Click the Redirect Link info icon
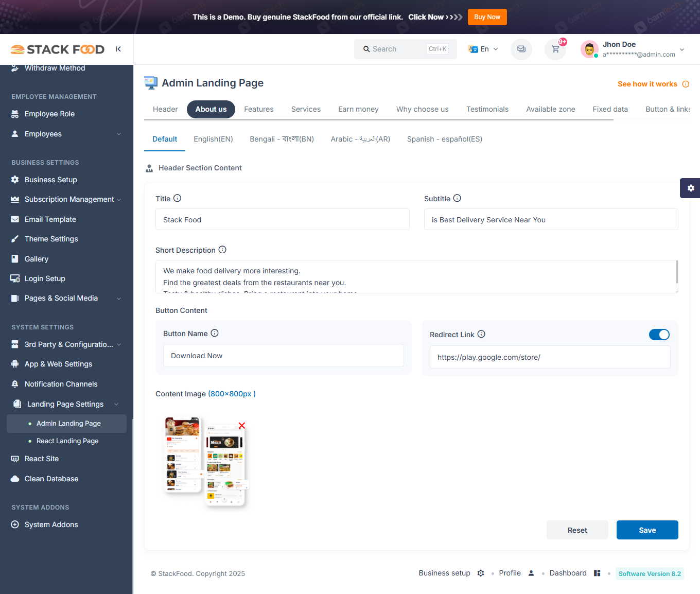The image size is (700, 594). 481,334
